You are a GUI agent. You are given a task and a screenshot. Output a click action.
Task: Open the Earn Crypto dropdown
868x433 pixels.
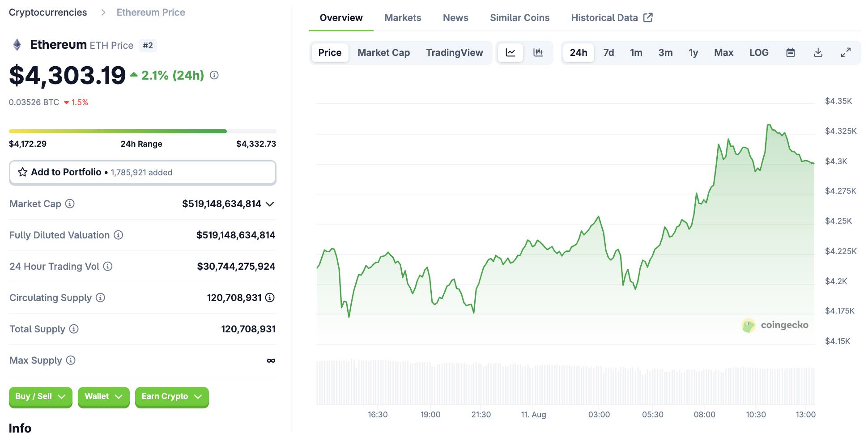(172, 397)
